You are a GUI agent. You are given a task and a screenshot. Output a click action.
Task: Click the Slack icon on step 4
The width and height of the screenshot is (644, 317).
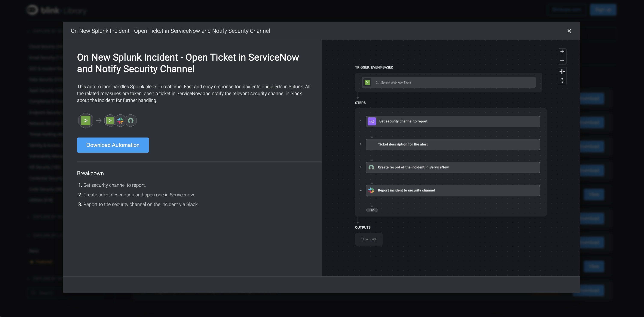371,190
